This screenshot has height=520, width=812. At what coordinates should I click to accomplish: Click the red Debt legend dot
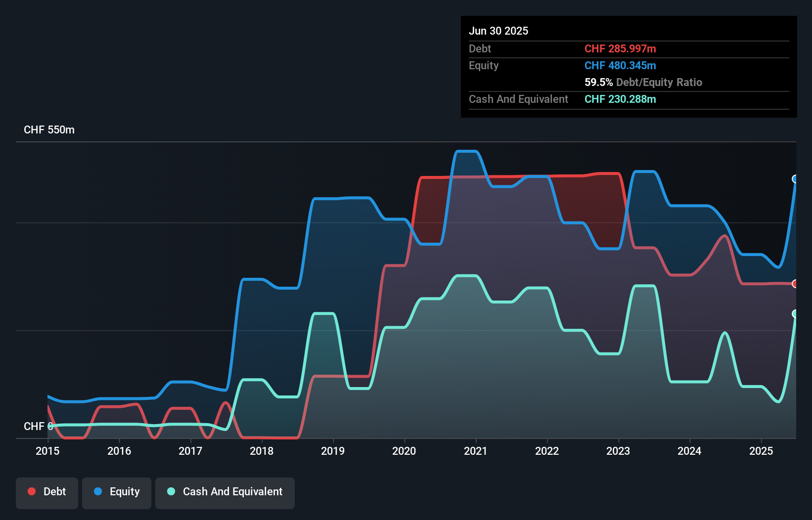[32, 491]
